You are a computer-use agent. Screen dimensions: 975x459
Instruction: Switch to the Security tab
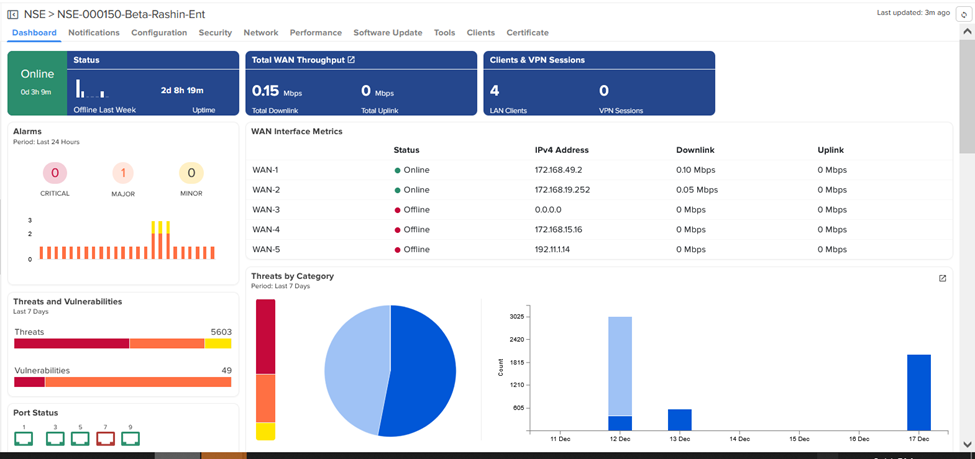(x=215, y=33)
